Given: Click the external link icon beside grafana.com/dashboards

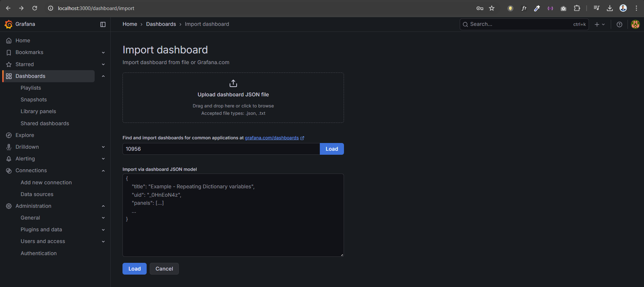Looking at the screenshot, I should (x=302, y=138).
